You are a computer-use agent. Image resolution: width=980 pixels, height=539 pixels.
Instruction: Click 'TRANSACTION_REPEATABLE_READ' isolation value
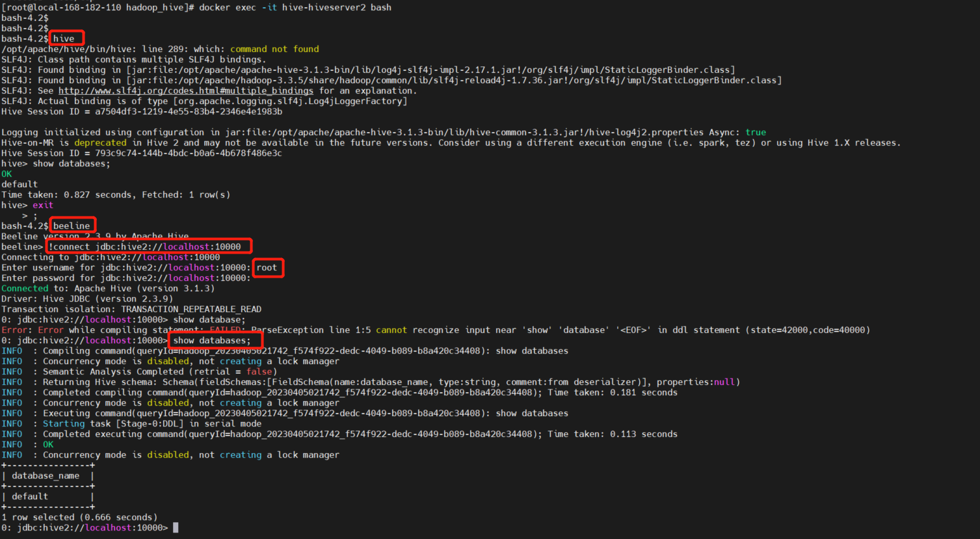pos(191,309)
